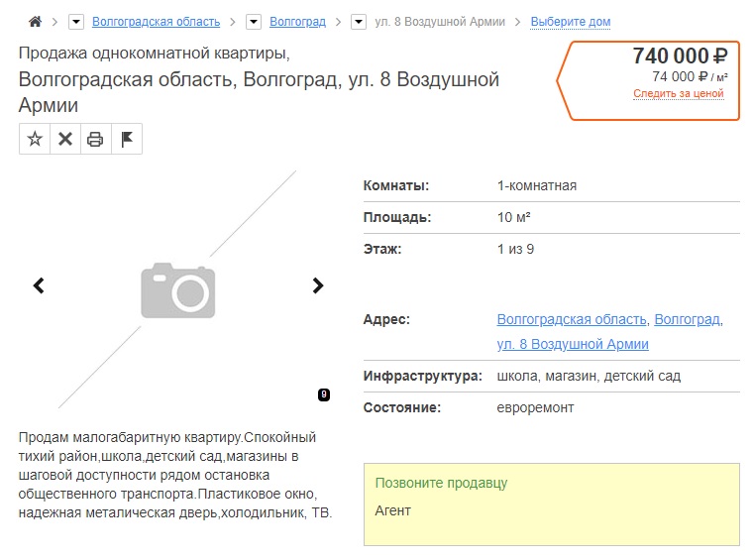Viewport: 753px width, 560px height.
Task: Click the 1-комнатная rooms value
Action: click(537, 186)
